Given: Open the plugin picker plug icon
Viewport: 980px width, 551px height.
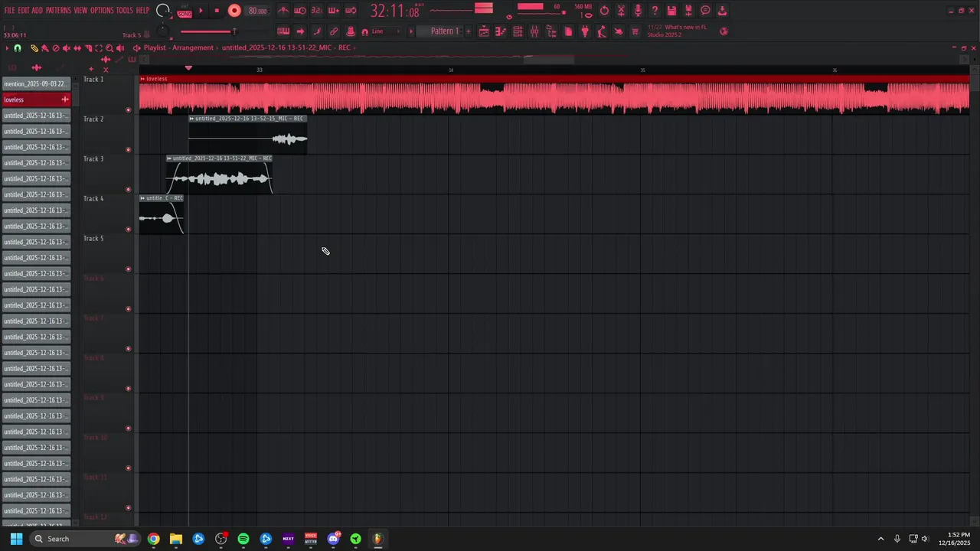Looking at the screenshot, I should click(585, 31).
